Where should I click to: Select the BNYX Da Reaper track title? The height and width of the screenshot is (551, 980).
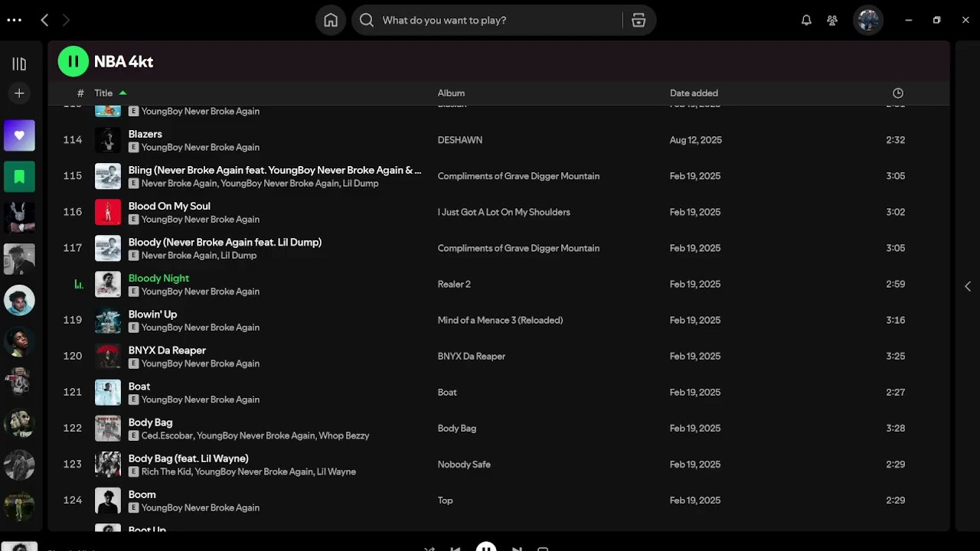167,350
